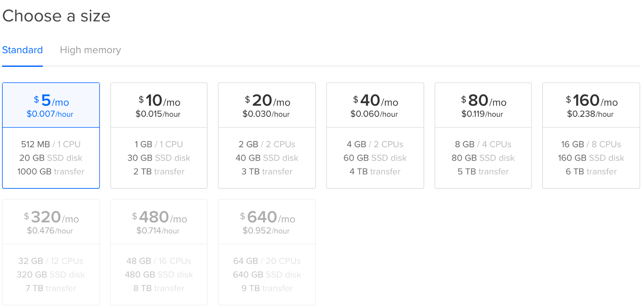Select the $160/mo plan price
Screen dimensions: 644x306
coord(591,101)
